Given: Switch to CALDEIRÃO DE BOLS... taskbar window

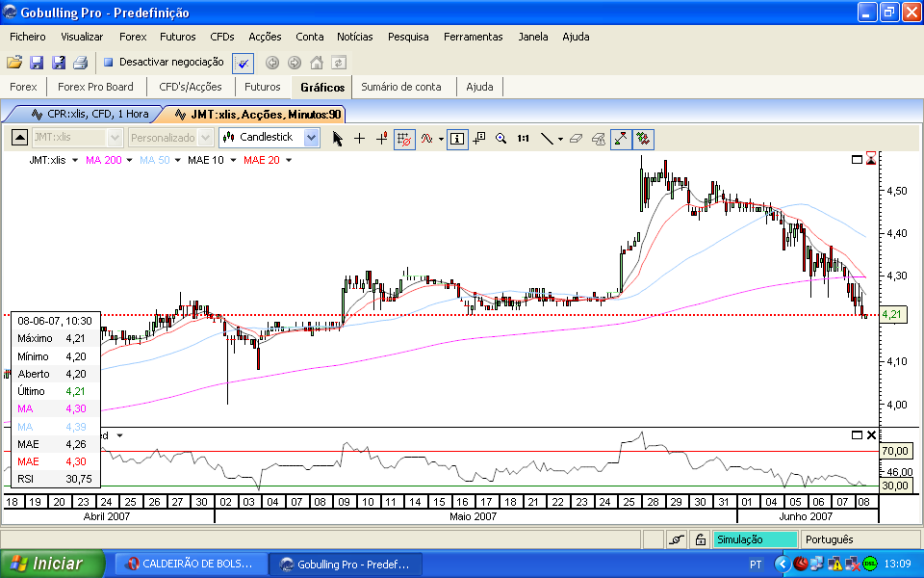Looking at the screenshot, I should 190,564.
